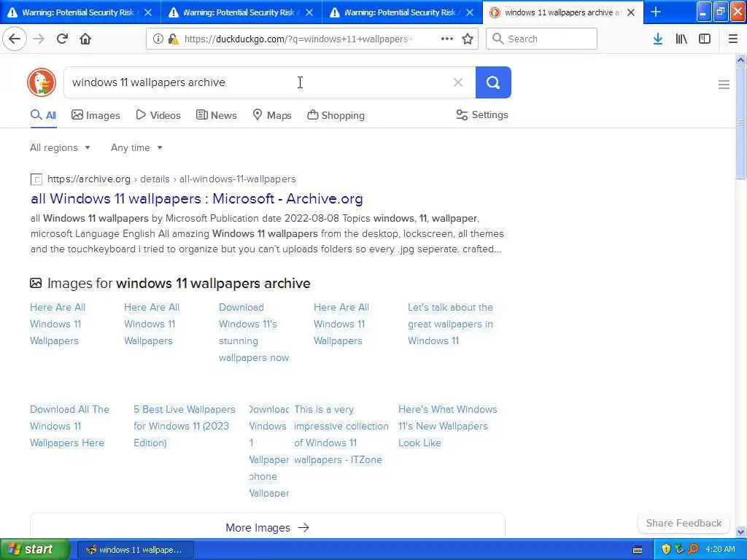Open the Library bookshelf icon
Viewport: 747px width, 560px height.
pos(681,39)
